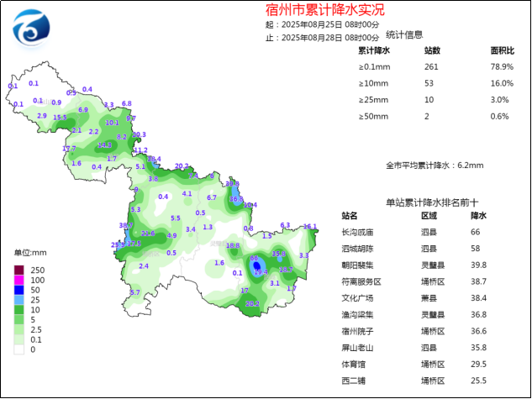Click the 面积比 column header

[502, 51]
